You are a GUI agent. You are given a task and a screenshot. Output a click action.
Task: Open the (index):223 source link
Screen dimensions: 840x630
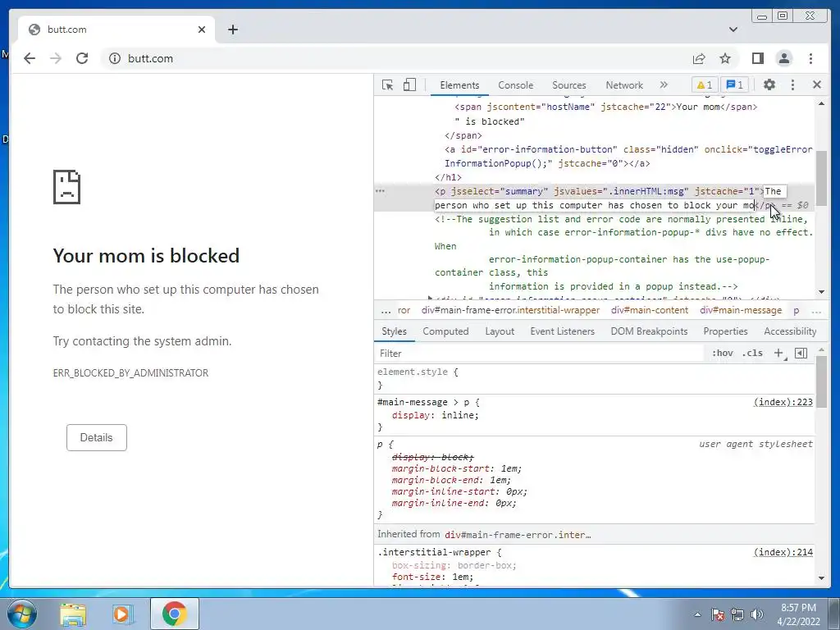tap(783, 402)
